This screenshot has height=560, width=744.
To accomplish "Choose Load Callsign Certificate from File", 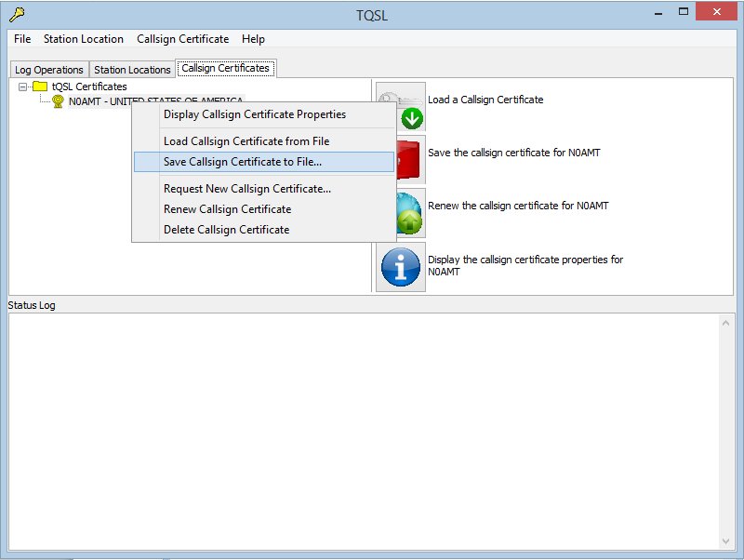I will (x=264, y=141).
